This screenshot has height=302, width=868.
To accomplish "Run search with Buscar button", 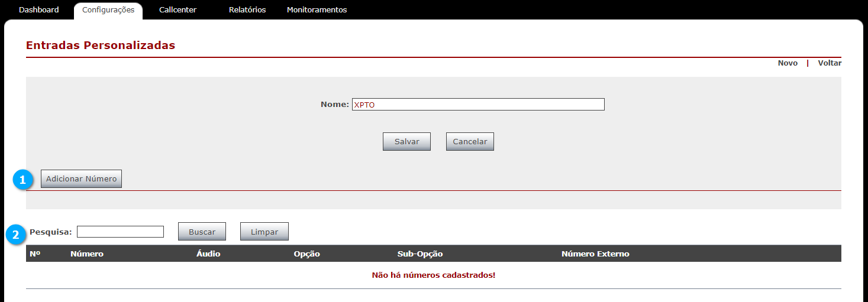I will coord(202,232).
